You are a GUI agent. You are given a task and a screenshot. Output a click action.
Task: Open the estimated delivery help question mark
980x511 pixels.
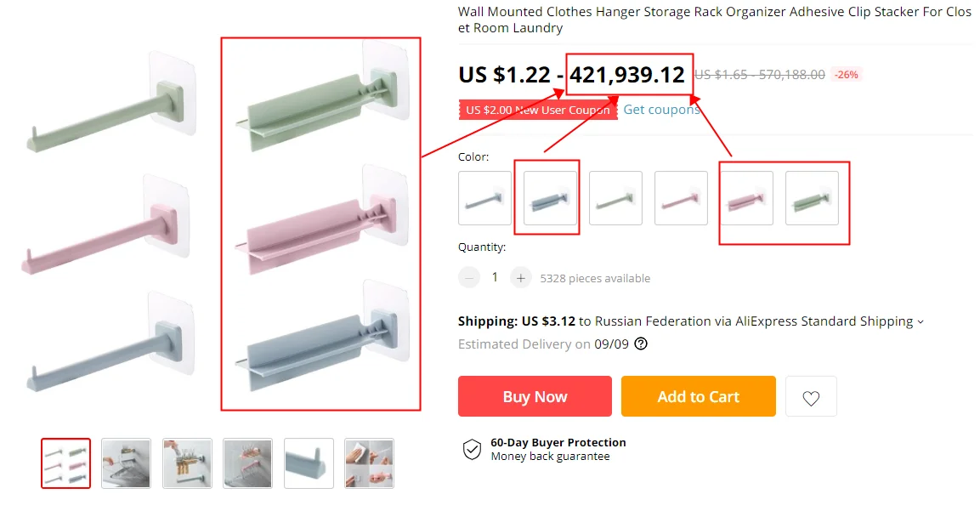point(641,344)
